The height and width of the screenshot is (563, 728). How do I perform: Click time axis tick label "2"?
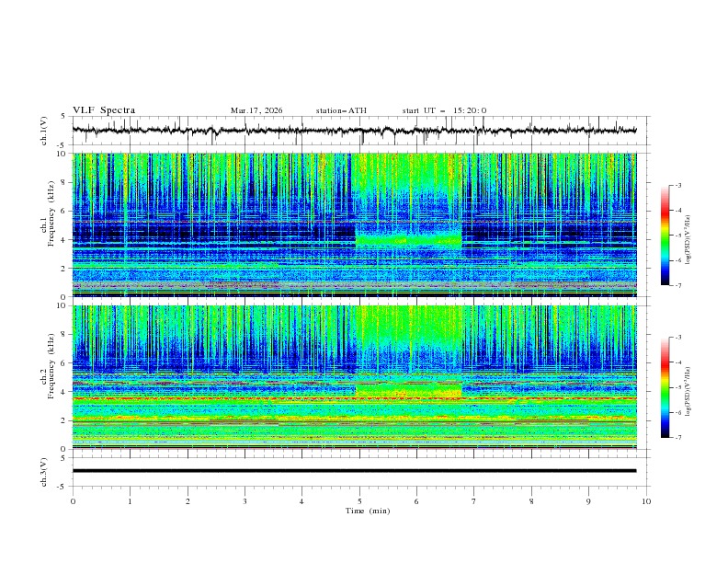click(188, 501)
